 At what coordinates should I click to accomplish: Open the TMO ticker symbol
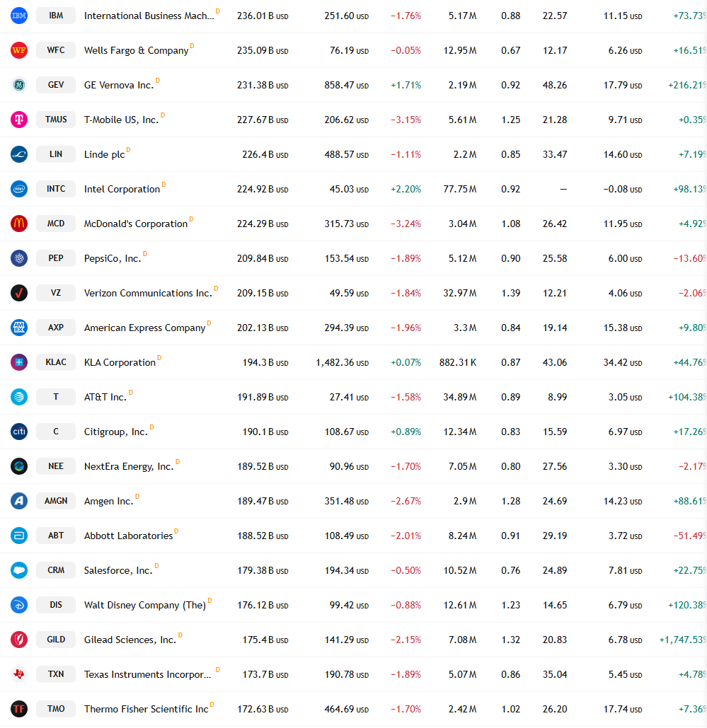pyautogui.click(x=56, y=709)
